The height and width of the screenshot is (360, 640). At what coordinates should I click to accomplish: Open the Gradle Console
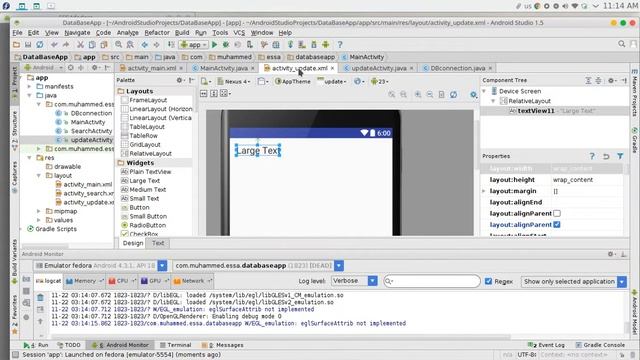(x=600, y=345)
